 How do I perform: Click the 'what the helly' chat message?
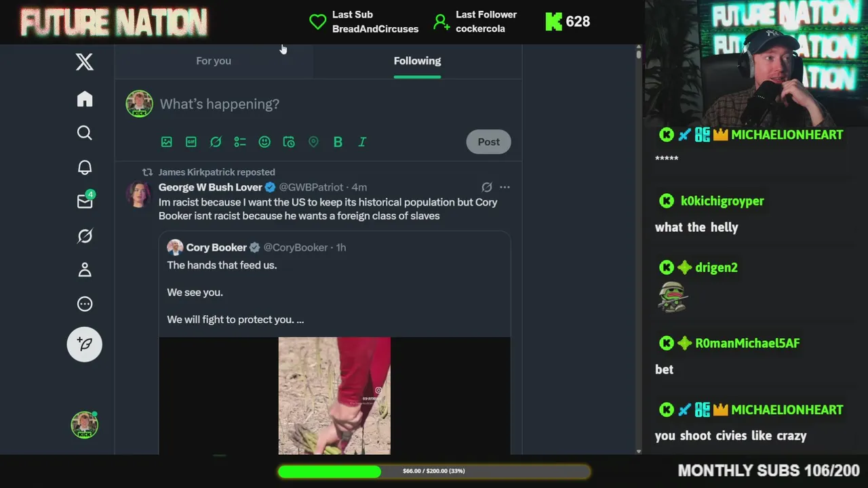(x=696, y=228)
